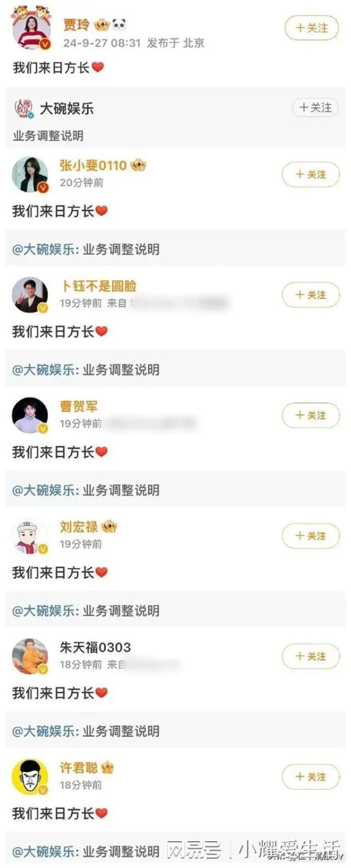Open 张小斐0110's avatar

(30, 174)
